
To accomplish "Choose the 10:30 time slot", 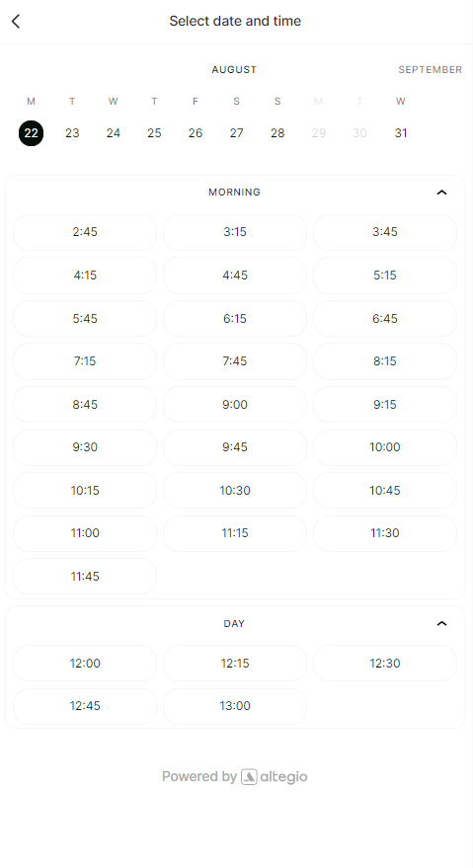I will tap(235, 491).
